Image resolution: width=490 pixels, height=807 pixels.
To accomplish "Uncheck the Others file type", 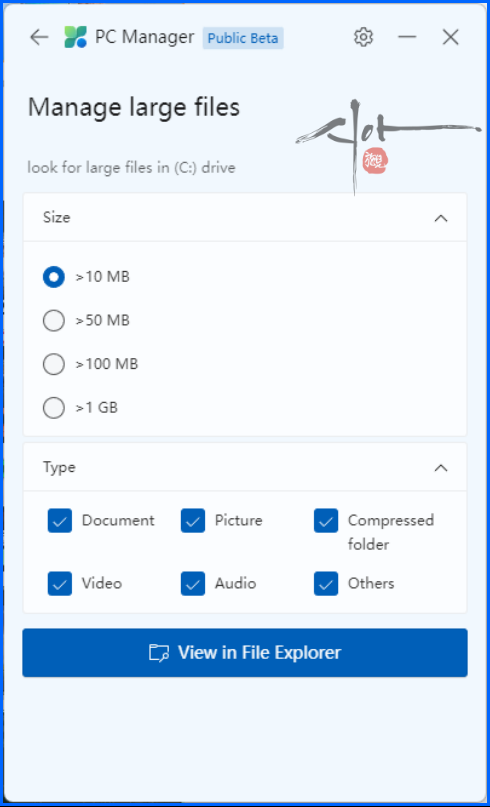I will [x=326, y=584].
